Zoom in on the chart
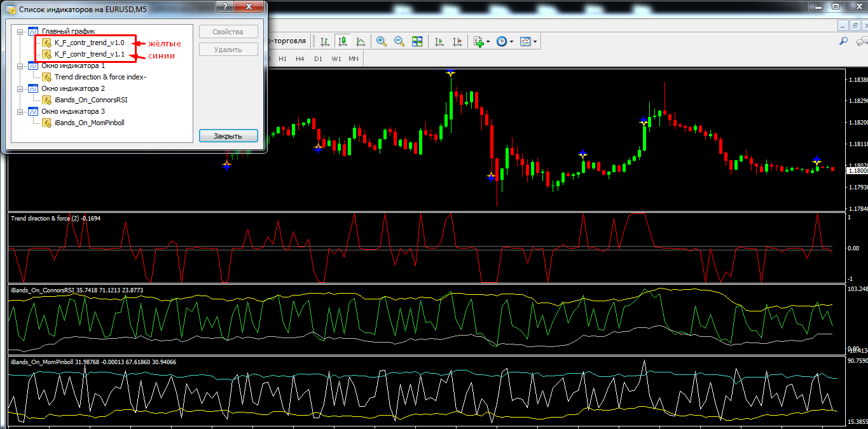 click(382, 41)
